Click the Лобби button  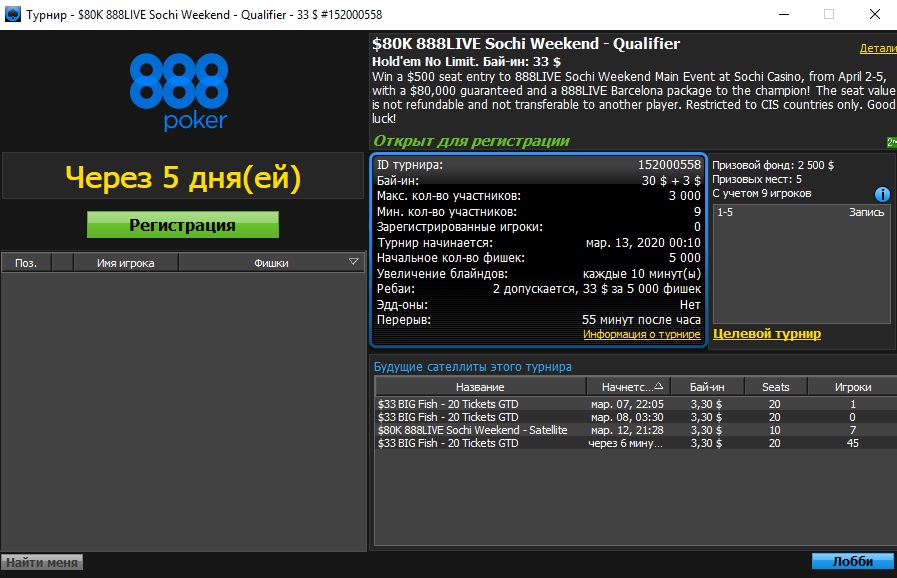coord(852,561)
